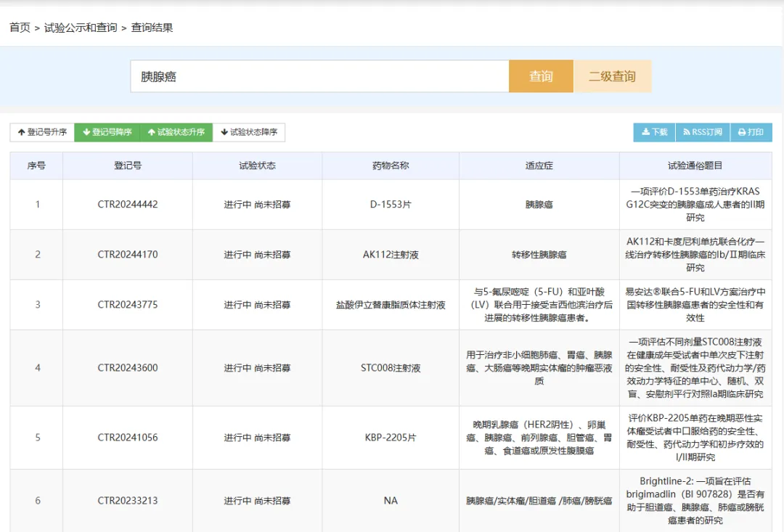Image resolution: width=784 pixels, height=532 pixels.
Task: Sort by 登记号升序
Action: point(42,132)
